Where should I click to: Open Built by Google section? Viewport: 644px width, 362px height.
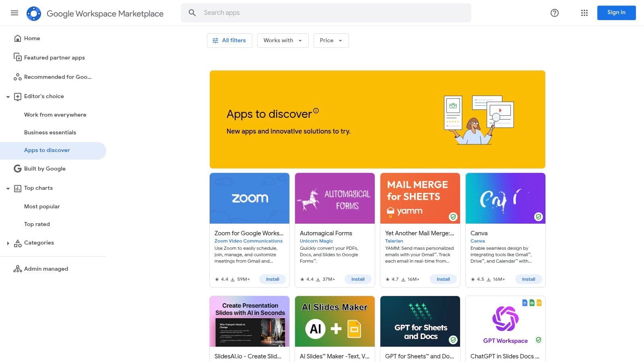pyautogui.click(x=45, y=169)
